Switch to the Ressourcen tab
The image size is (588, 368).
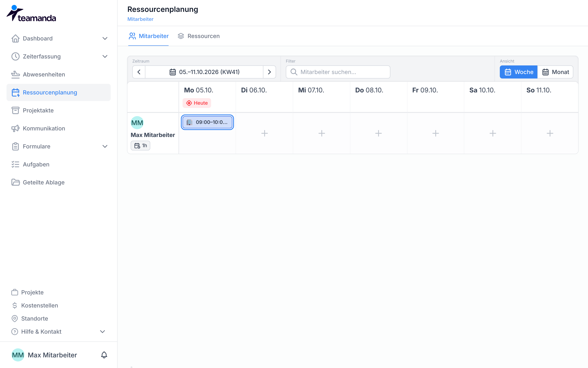point(198,36)
